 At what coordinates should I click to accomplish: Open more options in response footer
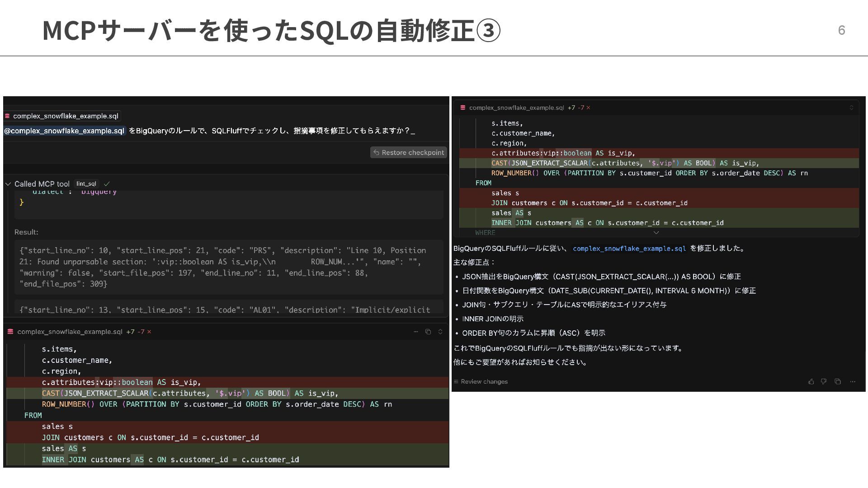853,382
